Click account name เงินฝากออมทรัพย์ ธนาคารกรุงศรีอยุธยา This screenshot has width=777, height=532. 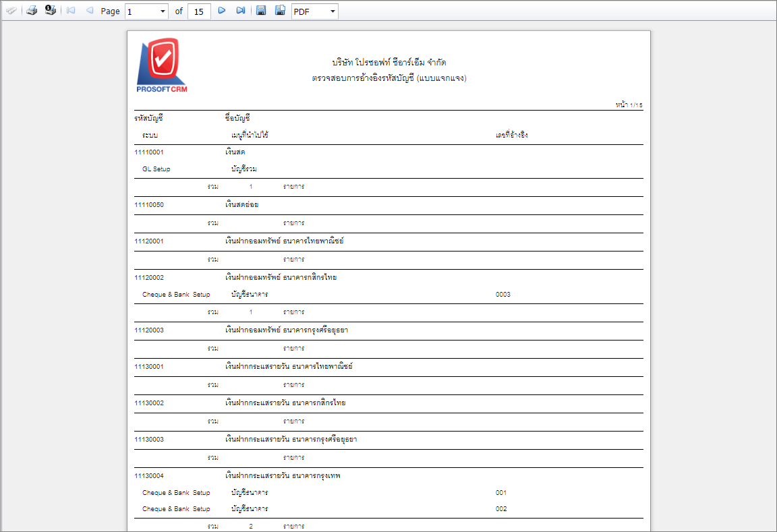click(287, 330)
